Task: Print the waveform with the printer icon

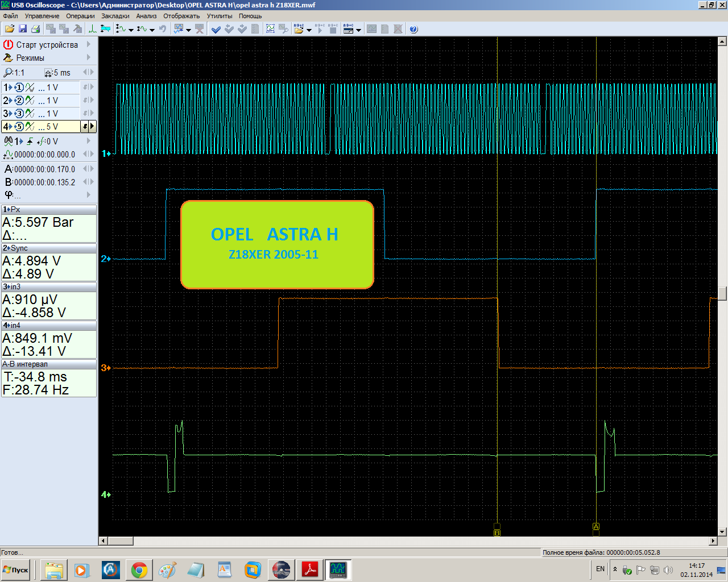Action: (x=35, y=29)
